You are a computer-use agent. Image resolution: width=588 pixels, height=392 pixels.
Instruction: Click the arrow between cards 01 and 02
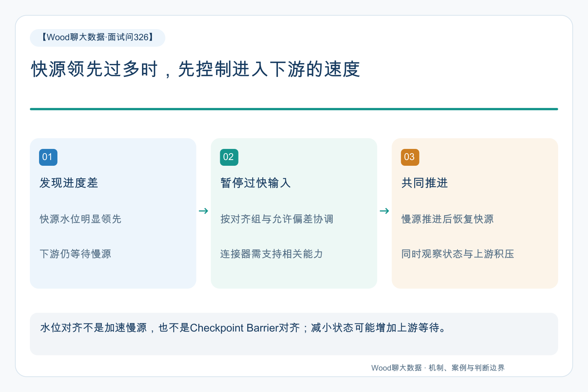(x=204, y=211)
